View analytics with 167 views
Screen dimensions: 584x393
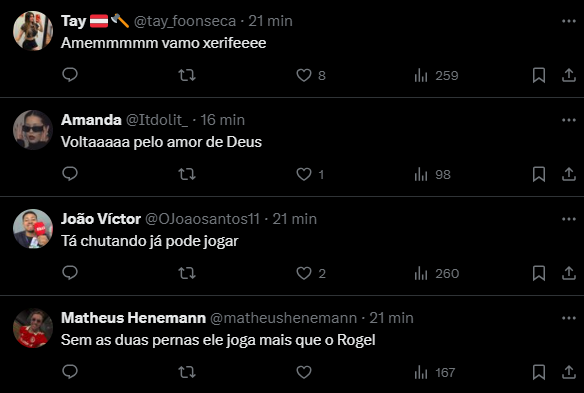[435, 373]
